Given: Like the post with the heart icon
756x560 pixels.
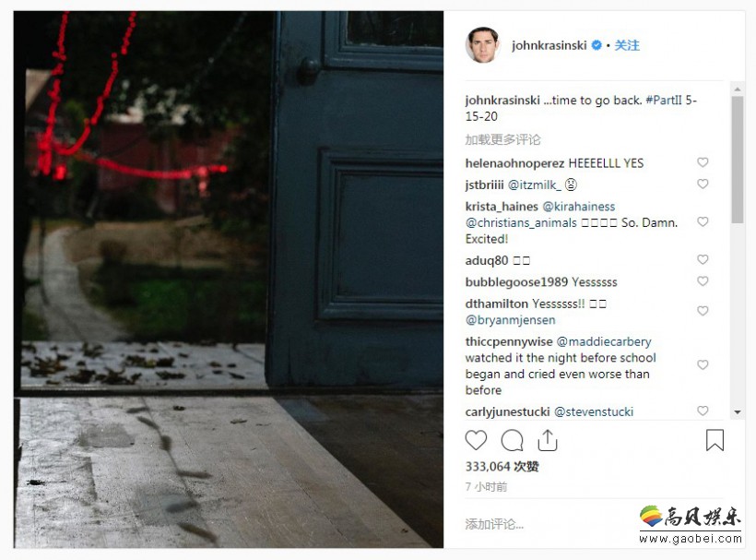Looking at the screenshot, I should (476, 440).
